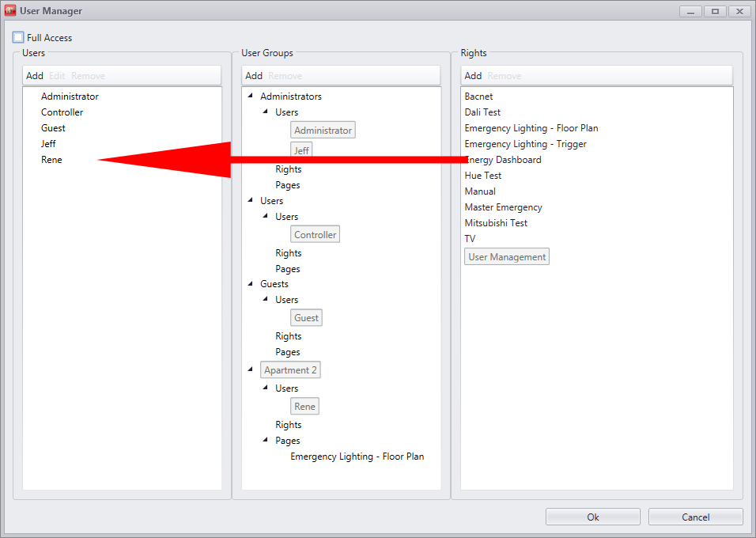
Task: Confirm changes with the Ok button
Action: tap(593, 517)
